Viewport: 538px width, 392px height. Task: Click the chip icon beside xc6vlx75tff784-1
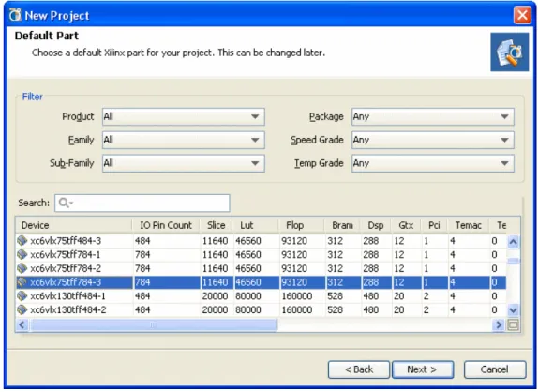pyautogui.click(x=22, y=254)
